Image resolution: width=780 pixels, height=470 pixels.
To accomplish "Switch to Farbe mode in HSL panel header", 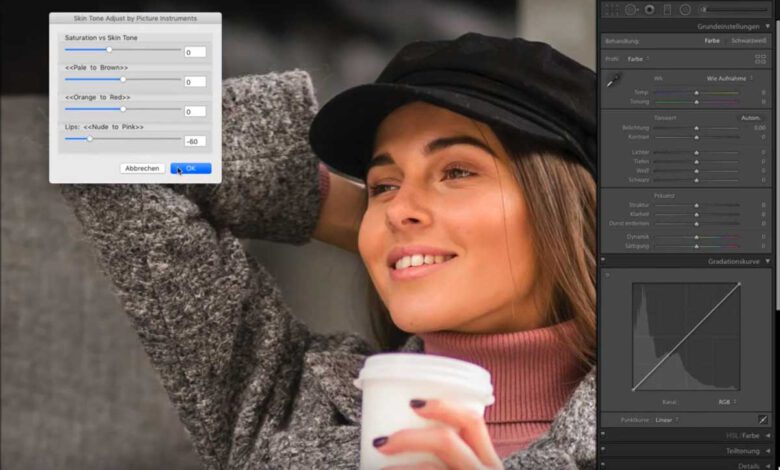I will coord(751,436).
